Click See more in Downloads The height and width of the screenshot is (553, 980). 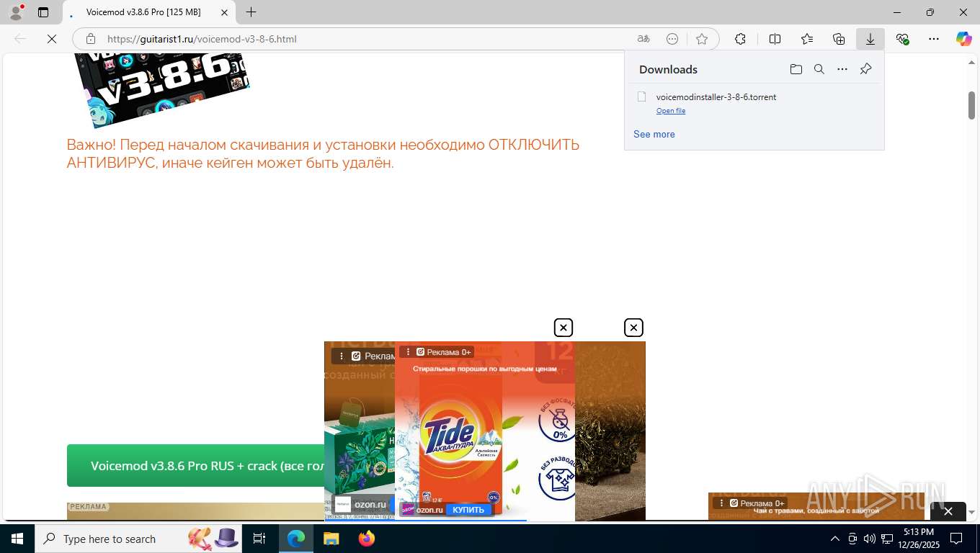(x=654, y=134)
